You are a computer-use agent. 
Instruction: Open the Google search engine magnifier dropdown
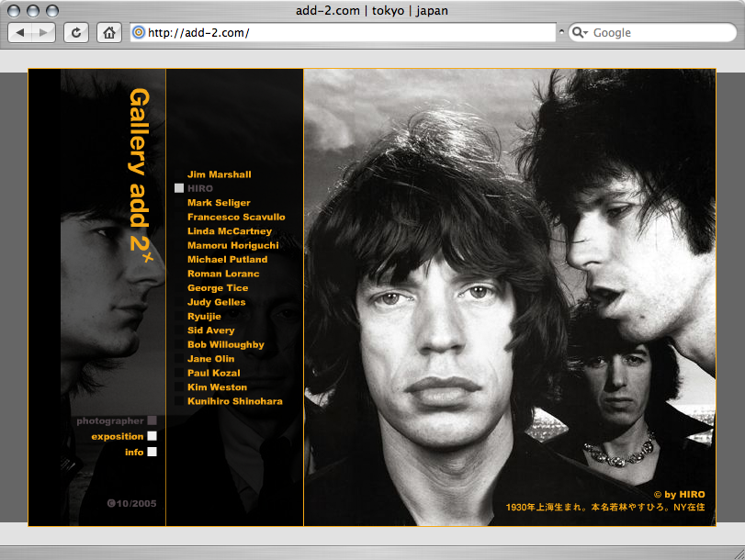click(580, 32)
